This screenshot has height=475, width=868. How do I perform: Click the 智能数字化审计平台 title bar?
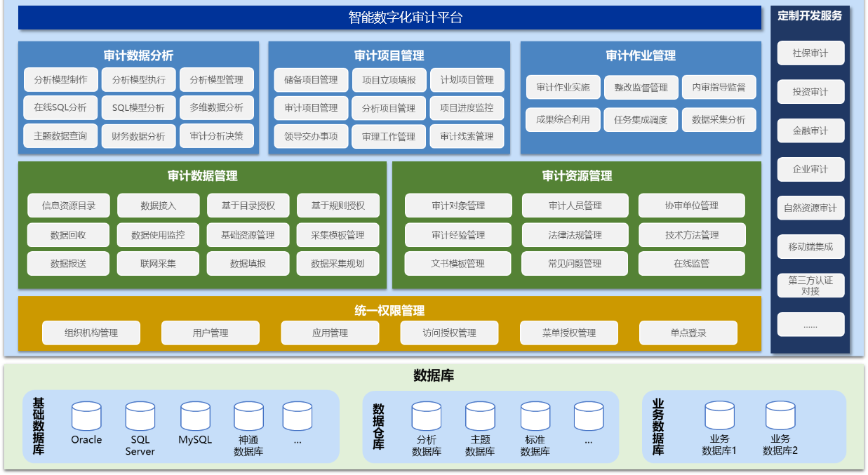tap(389, 18)
